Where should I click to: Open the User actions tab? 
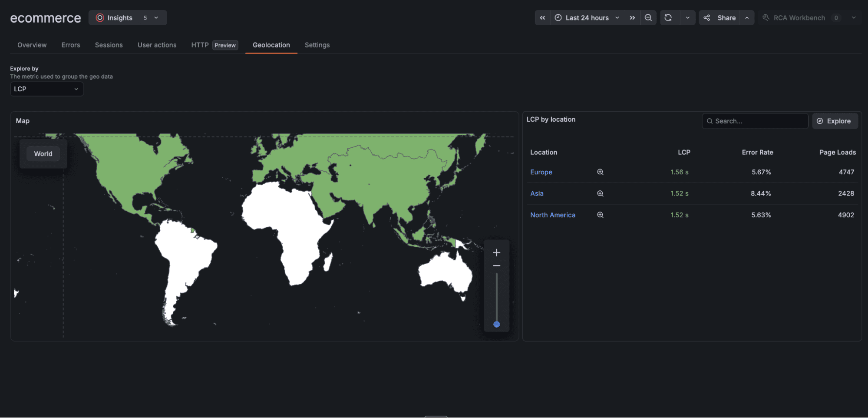157,45
